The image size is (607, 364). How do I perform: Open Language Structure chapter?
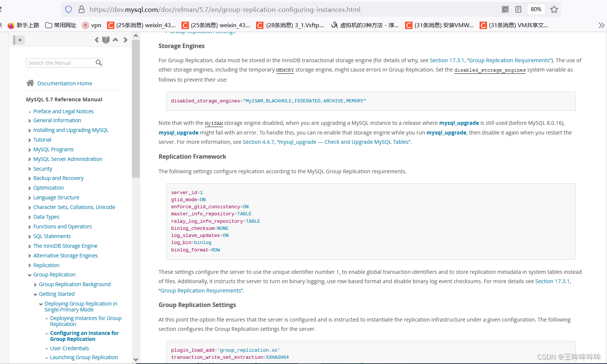point(56,197)
